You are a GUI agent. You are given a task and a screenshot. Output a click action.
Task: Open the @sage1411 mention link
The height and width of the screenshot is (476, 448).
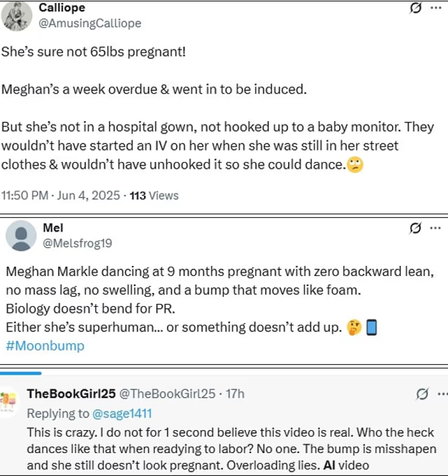point(122,413)
